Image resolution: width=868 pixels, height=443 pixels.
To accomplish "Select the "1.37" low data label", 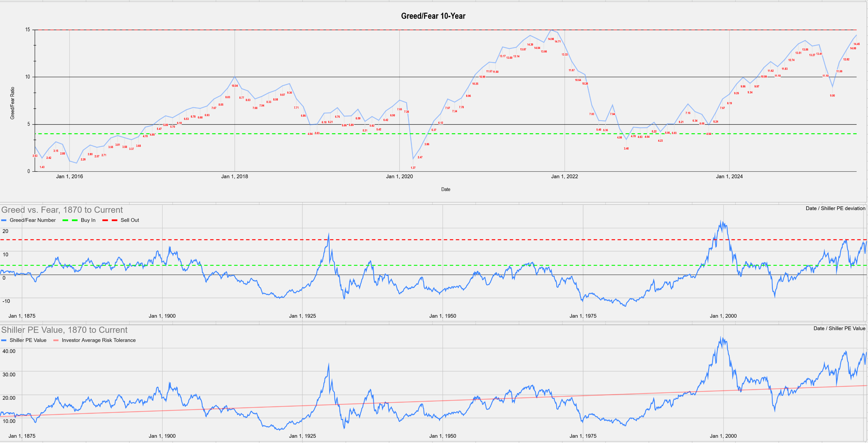I will [413, 168].
